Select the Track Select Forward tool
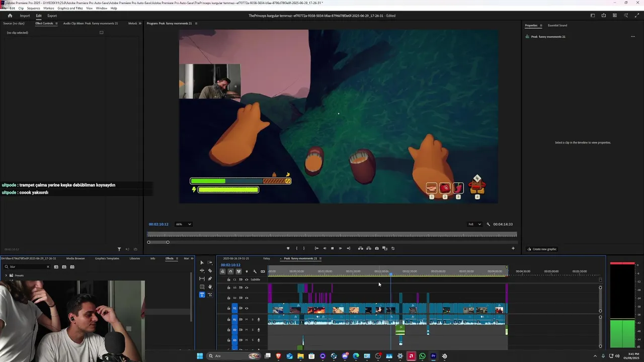644x362 pixels. click(x=210, y=262)
